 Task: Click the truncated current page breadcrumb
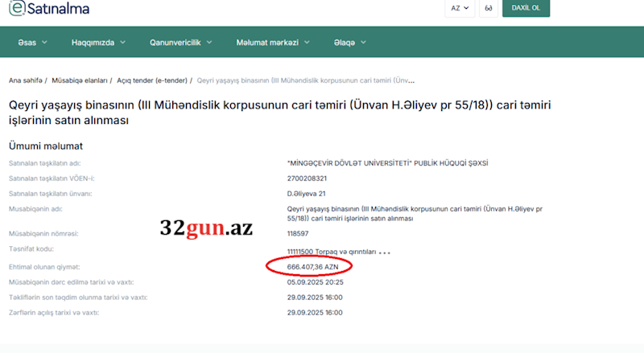pyautogui.click(x=306, y=80)
